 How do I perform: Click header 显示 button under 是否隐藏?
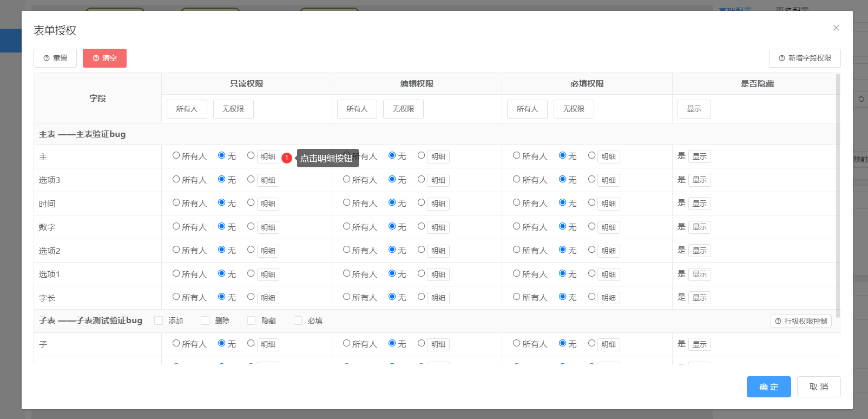pos(694,109)
